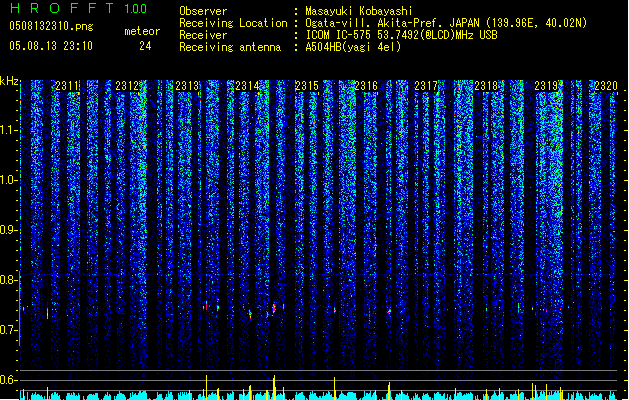Click the 2314 time marker
Viewport: 629px width, 400px height.
tap(247, 86)
